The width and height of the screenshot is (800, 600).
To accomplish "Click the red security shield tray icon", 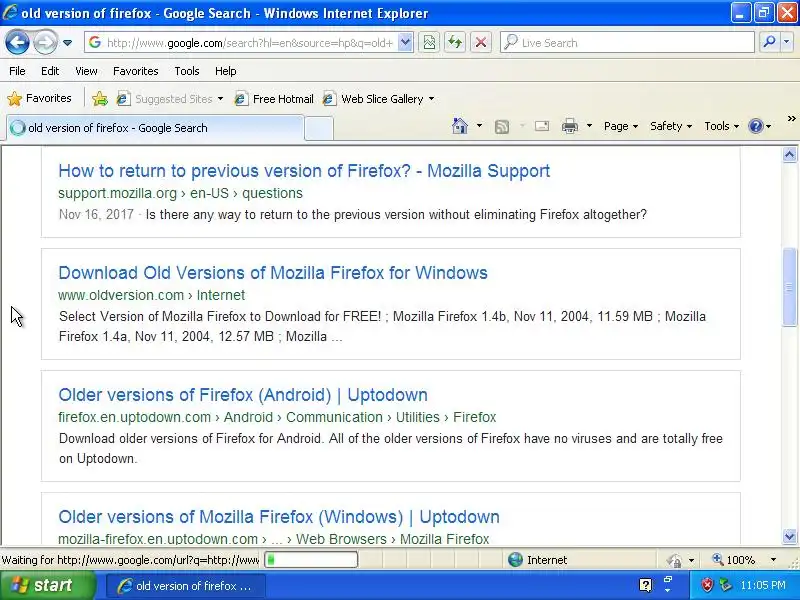I will (707, 585).
